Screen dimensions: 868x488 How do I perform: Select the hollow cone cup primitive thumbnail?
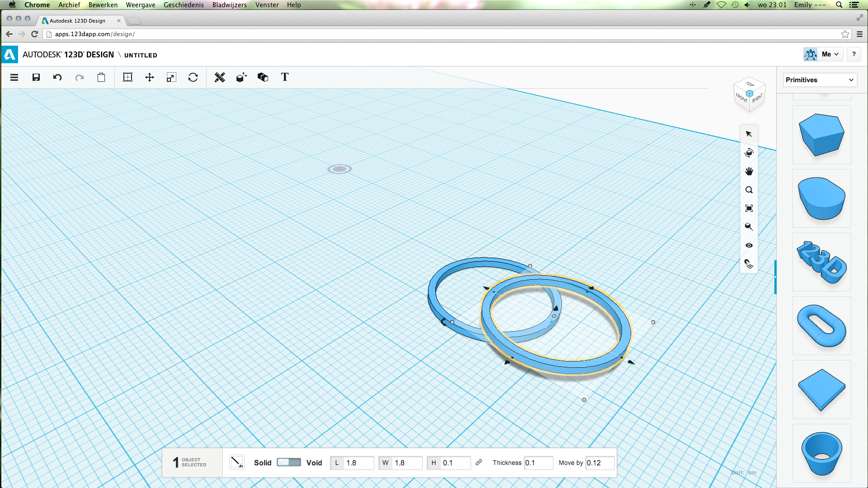[x=821, y=453]
